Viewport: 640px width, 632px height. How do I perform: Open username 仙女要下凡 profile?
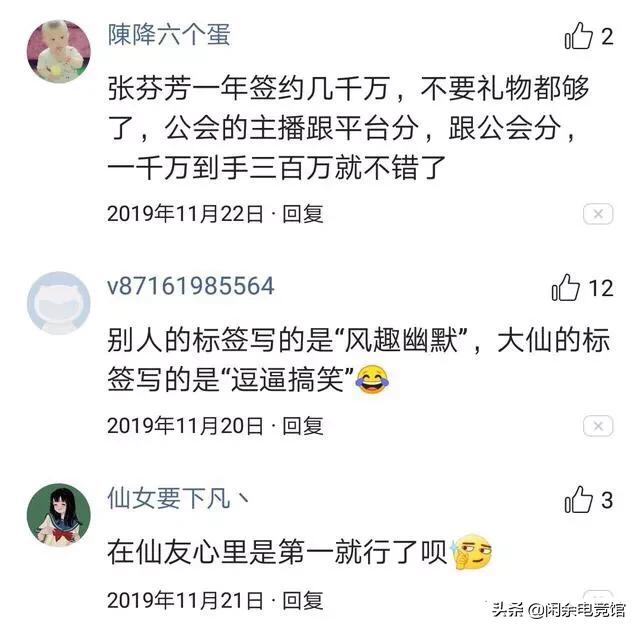click(178, 498)
